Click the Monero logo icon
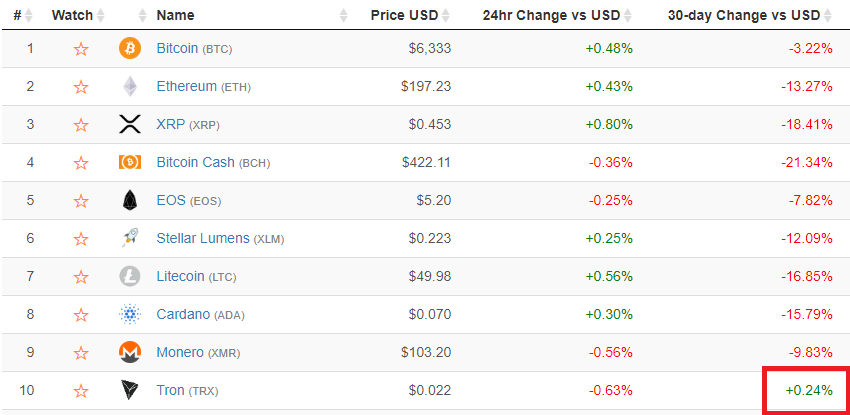Screen dimensions: 850x415 (x=130, y=352)
